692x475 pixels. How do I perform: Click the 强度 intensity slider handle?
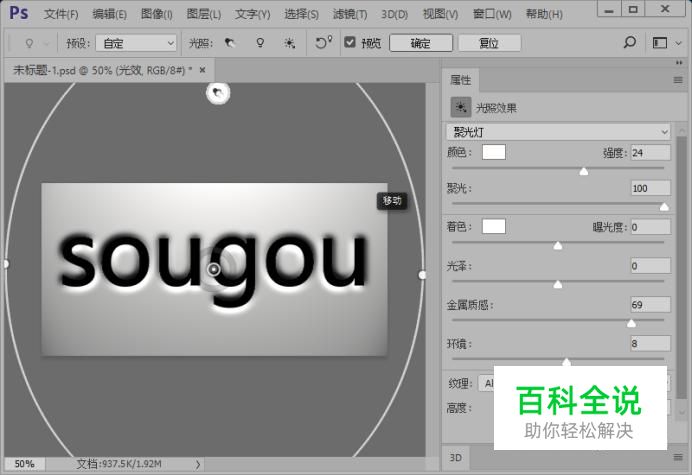coord(583,171)
